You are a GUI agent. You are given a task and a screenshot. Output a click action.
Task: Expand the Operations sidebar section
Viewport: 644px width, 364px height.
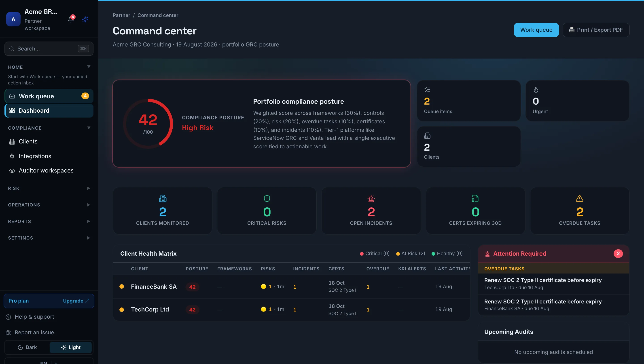point(49,205)
